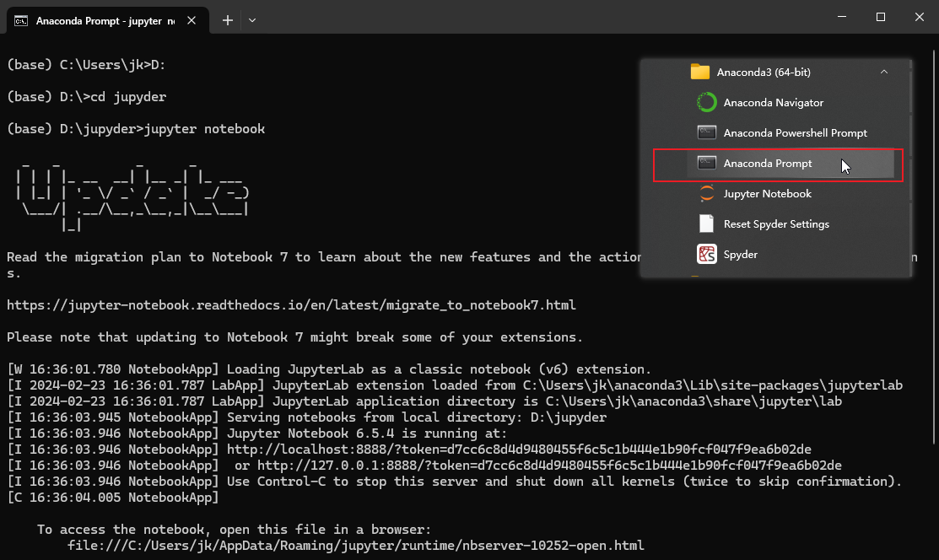Click the Jupyter Notebook orange logo icon

(x=707, y=193)
